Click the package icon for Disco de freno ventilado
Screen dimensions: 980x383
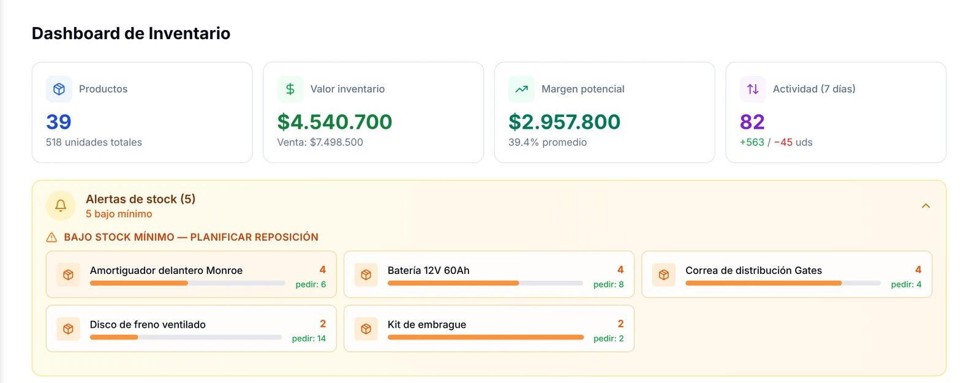coord(68,329)
